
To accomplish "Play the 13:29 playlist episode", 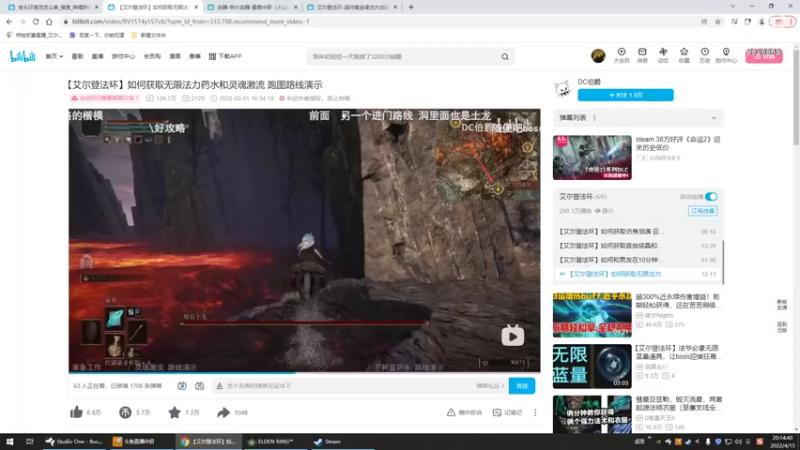I will (x=637, y=245).
